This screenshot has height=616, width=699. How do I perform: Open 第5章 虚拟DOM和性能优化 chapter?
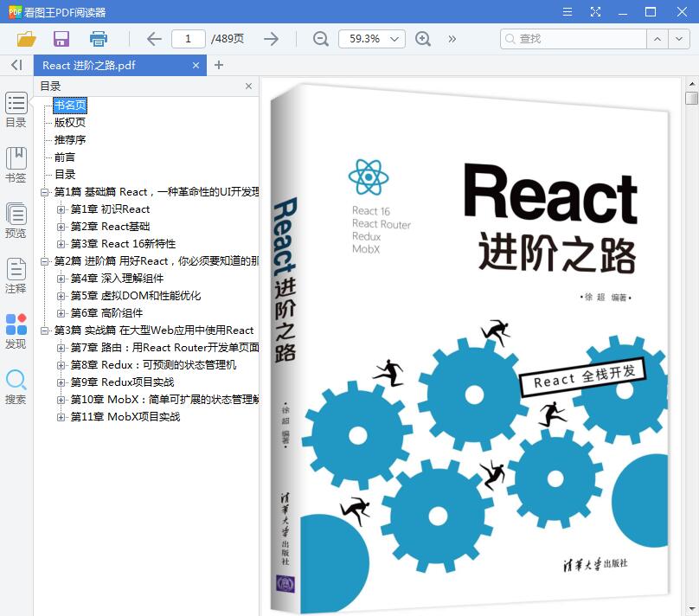click(136, 296)
